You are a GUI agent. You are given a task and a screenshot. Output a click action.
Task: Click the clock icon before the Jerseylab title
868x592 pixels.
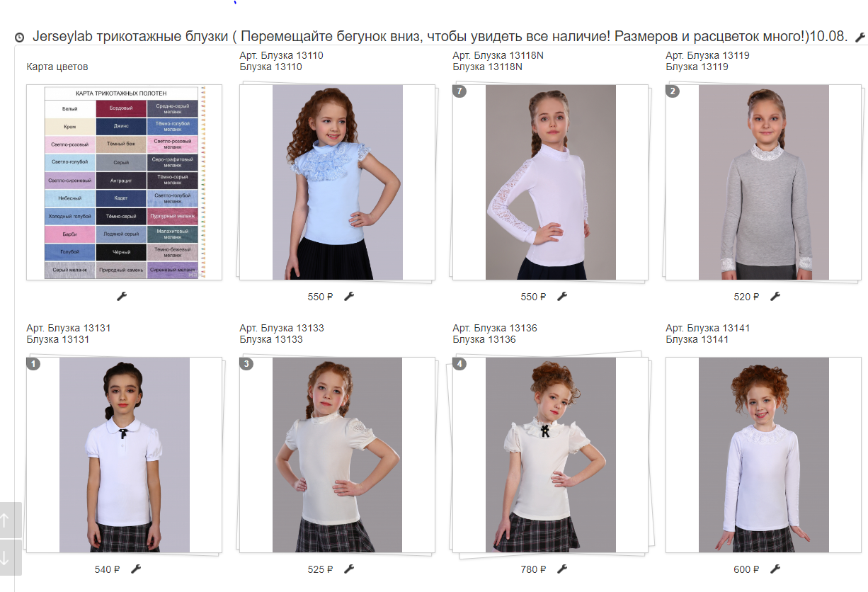click(x=20, y=38)
